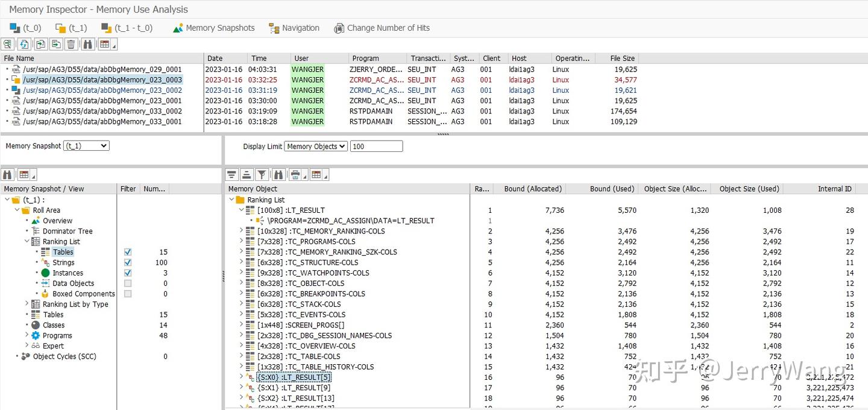Click the Data Objects icon
Image resolution: width=868 pixels, height=410 pixels.
tap(46, 283)
